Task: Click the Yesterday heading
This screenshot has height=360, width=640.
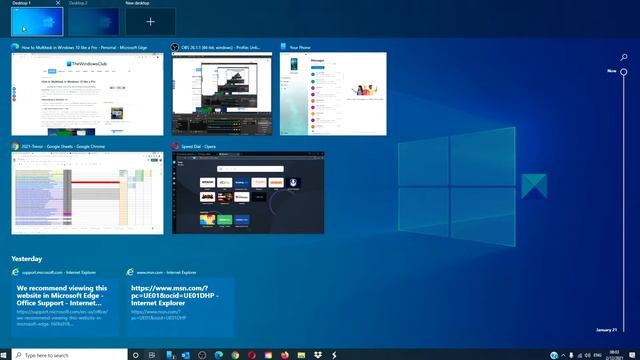Action: (x=27, y=259)
